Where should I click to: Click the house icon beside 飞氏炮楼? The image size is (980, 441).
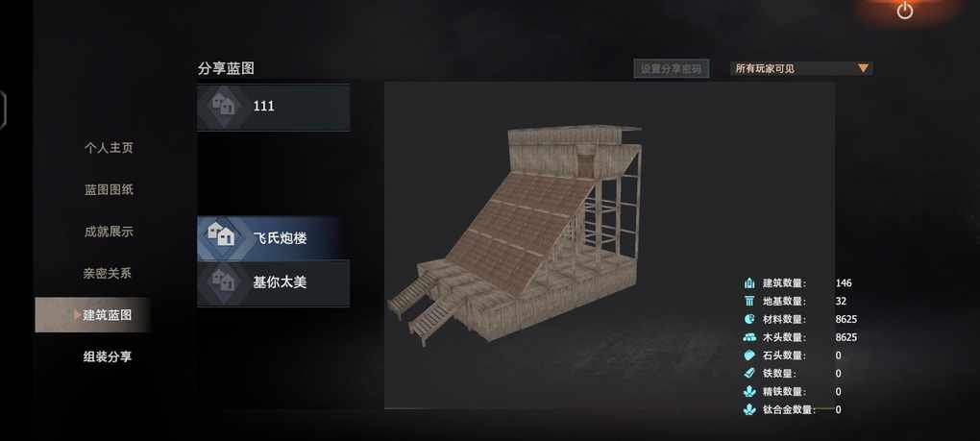221,236
